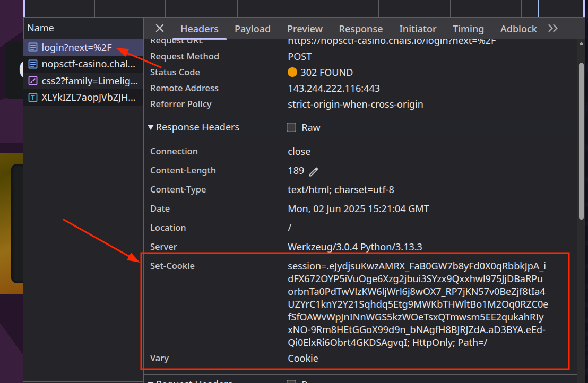Open the Preview tab
Screen dimensions: 588x383
(x=305, y=29)
